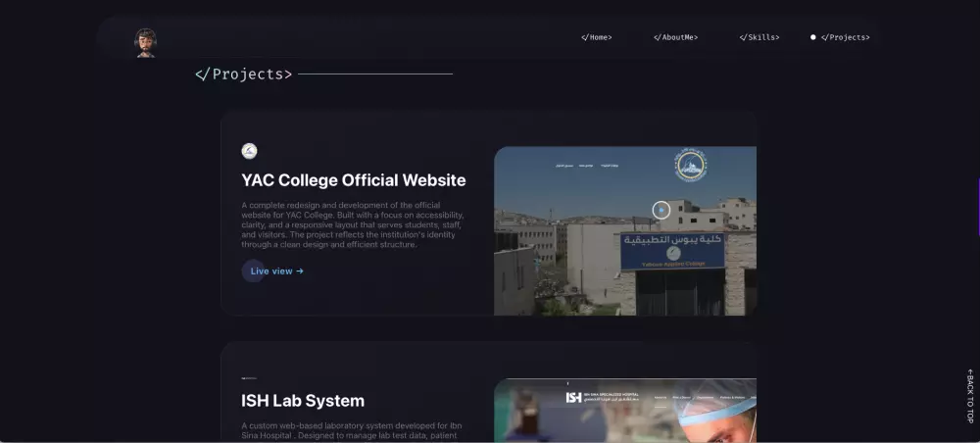The image size is (980, 443).
Task: Open the YAC College website preview image
Action: pos(625,230)
